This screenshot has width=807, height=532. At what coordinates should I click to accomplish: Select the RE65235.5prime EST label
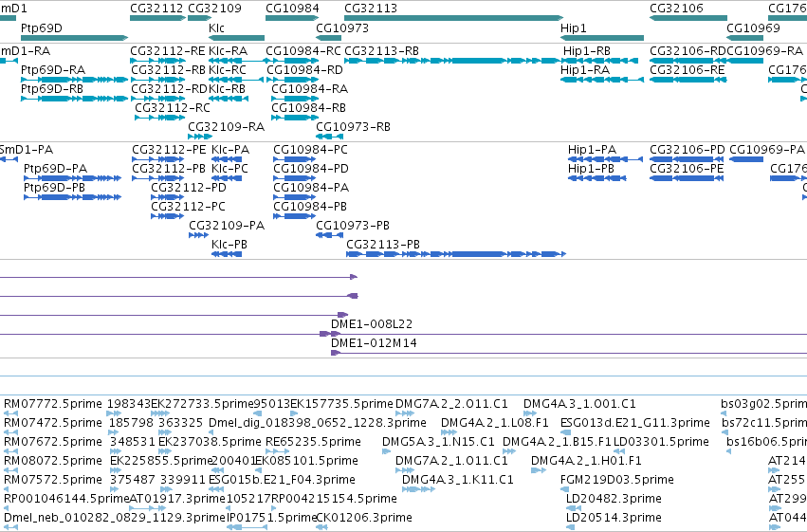tap(313, 442)
